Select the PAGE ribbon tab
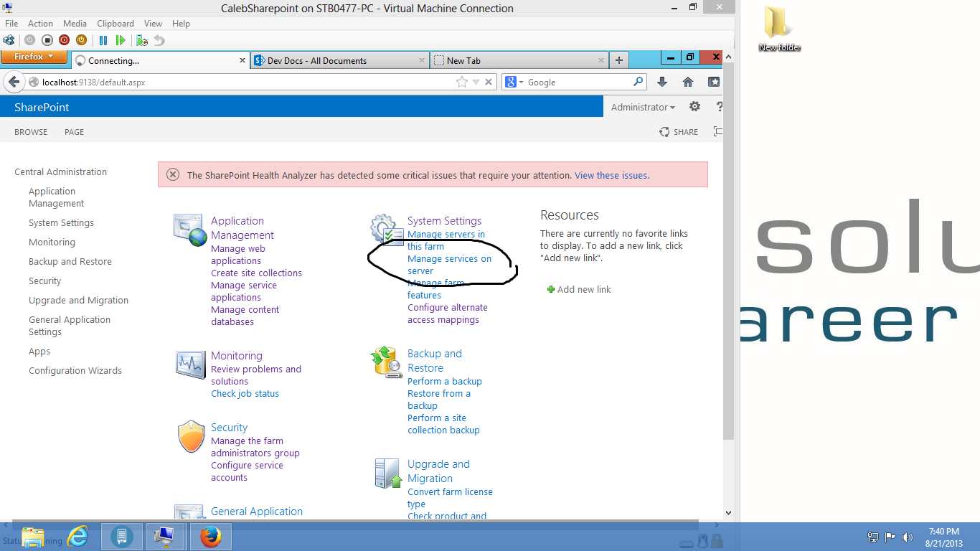980x551 pixels. point(74,132)
